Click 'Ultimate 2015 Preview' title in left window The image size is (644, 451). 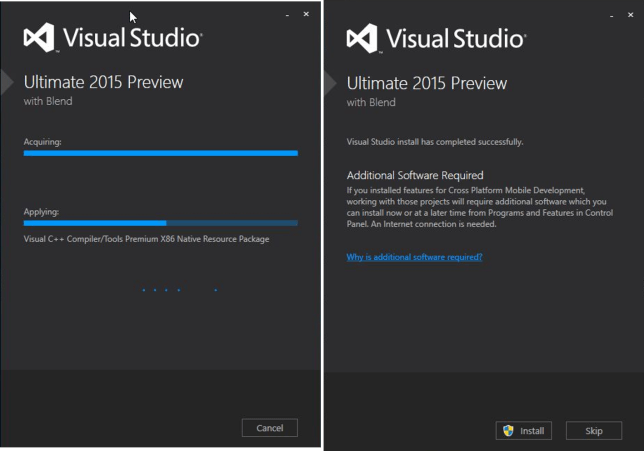click(x=104, y=82)
